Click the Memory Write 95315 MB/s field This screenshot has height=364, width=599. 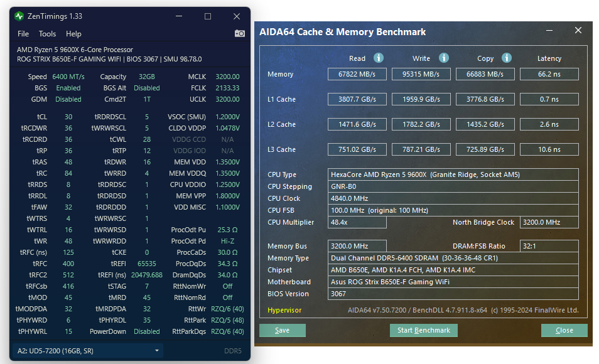pyautogui.click(x=421, y=74)
